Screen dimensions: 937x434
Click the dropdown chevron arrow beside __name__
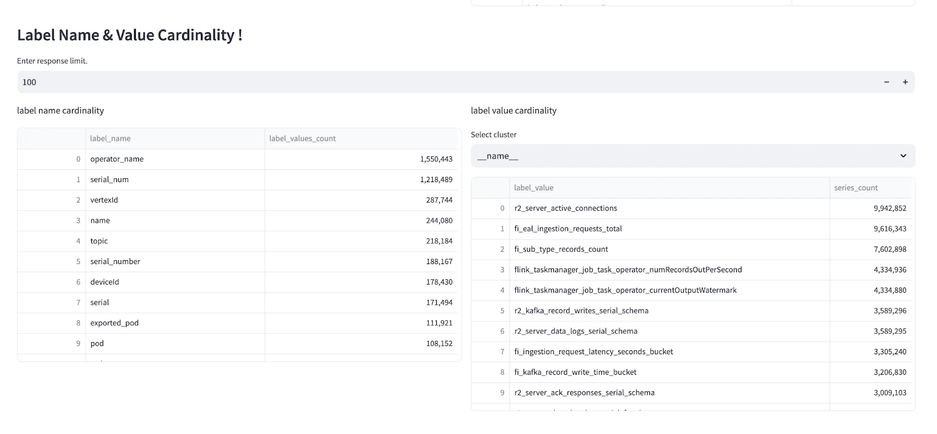(902, 156)
